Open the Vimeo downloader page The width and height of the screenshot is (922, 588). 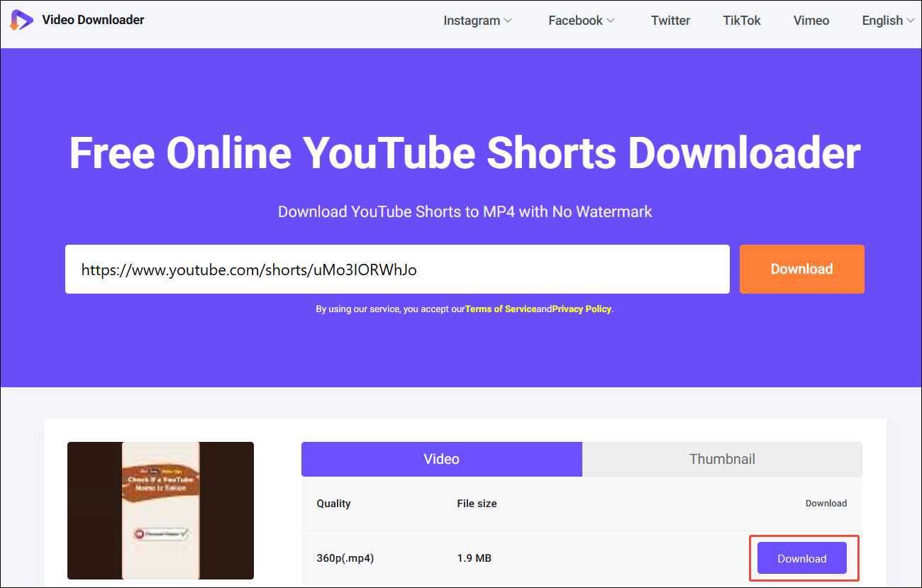point(811,21)
